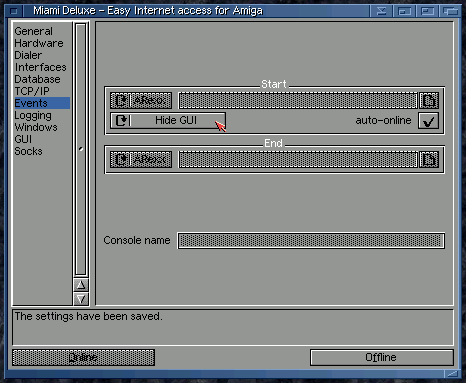This screenshot has width=466, height=383.
Task: Cycle the Hide GUI selector
Action: click(x=168, y=120)
